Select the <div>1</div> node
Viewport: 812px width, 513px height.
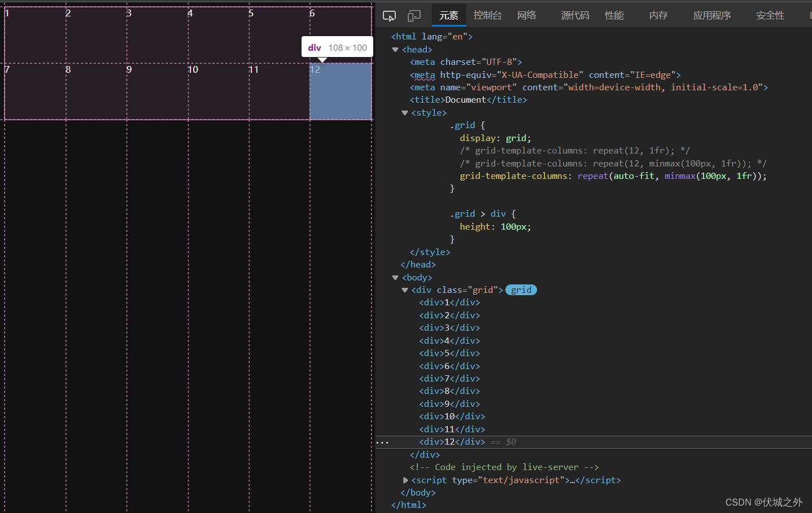[x=449, y=302]
